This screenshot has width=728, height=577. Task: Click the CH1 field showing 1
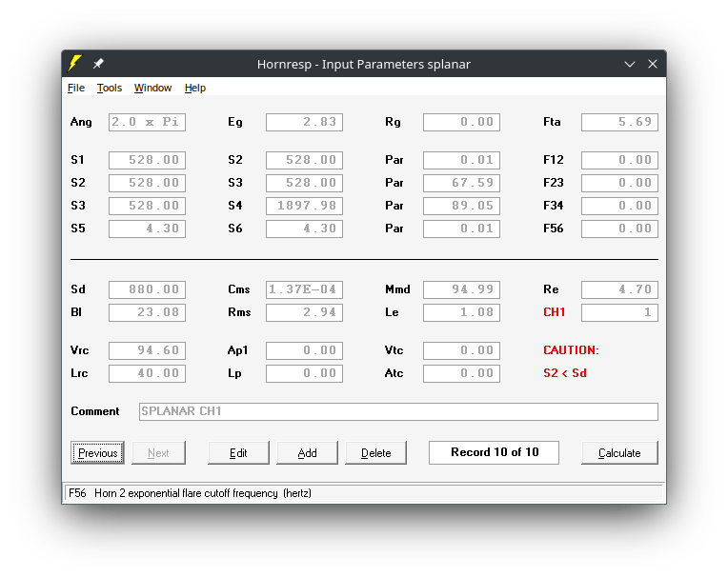click(619, 312)
